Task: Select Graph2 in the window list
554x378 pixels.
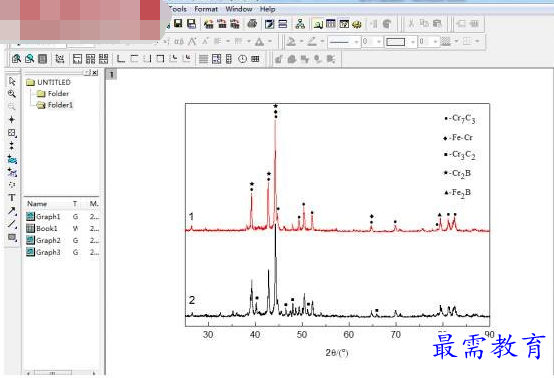Action: tap(43, 240)
